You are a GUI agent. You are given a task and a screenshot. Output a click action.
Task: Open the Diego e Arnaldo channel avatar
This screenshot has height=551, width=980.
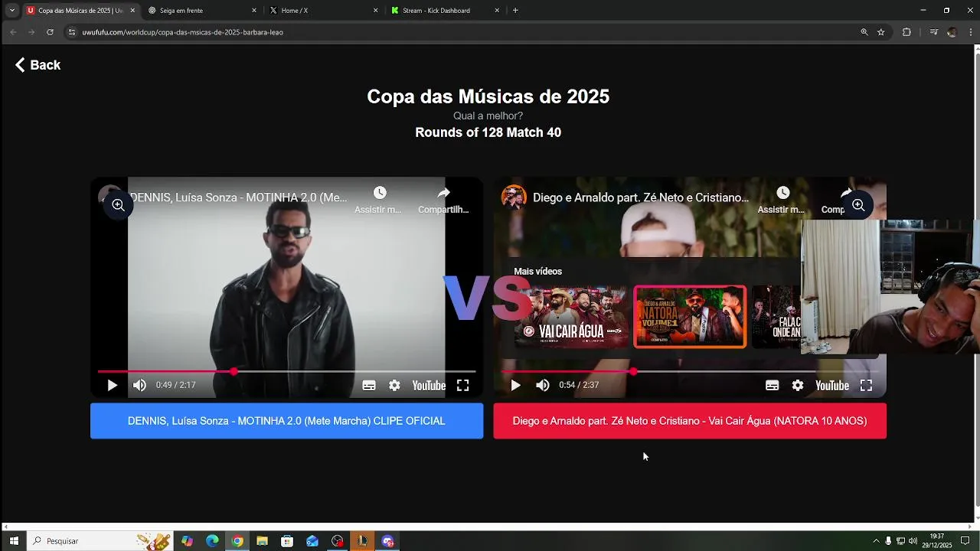(x=514, y=197)
